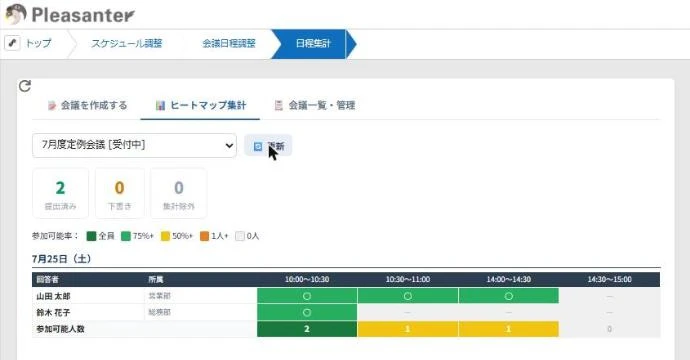
Task: Click the orange 1人+ legend swatch
Action: pyautogui.click(x=205, y=236)
